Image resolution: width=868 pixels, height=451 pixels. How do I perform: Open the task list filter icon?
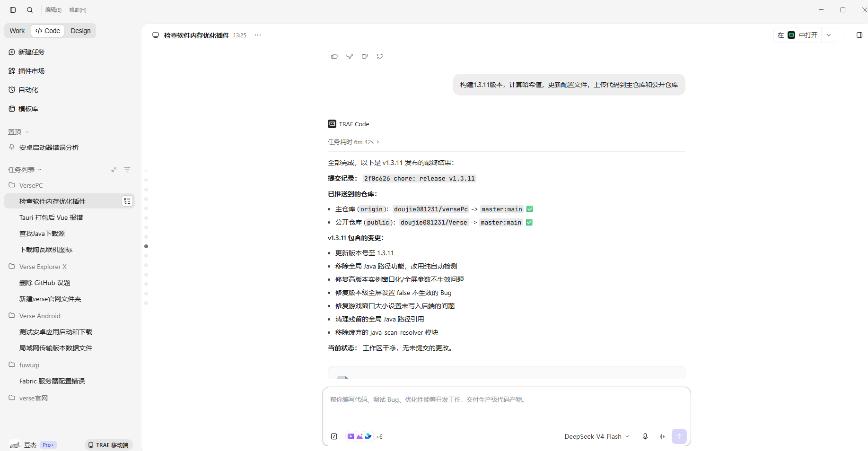[127, 170]
